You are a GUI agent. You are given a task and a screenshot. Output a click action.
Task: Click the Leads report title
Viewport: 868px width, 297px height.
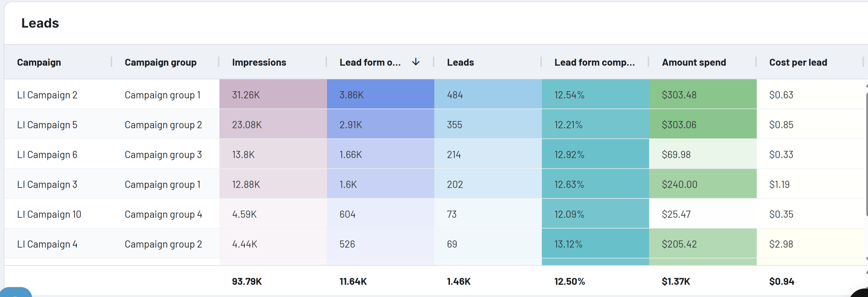tap(40, 23)
